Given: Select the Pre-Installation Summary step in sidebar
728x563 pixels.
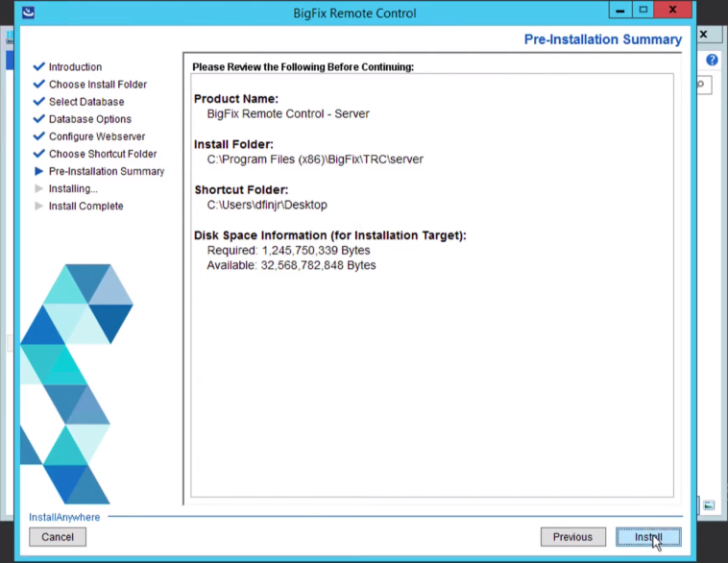Looking at the screenshot, I should click(x=107, y=171).
